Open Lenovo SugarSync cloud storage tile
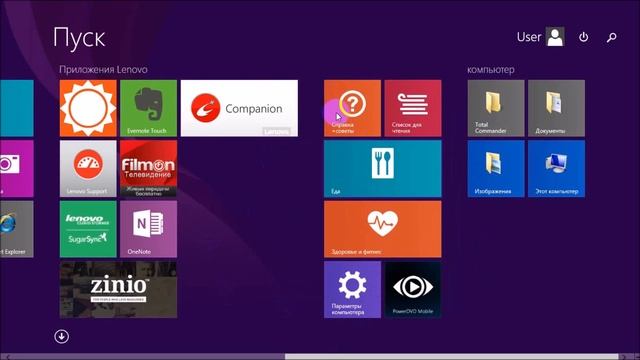640x360 pixels. pos(88,229)
